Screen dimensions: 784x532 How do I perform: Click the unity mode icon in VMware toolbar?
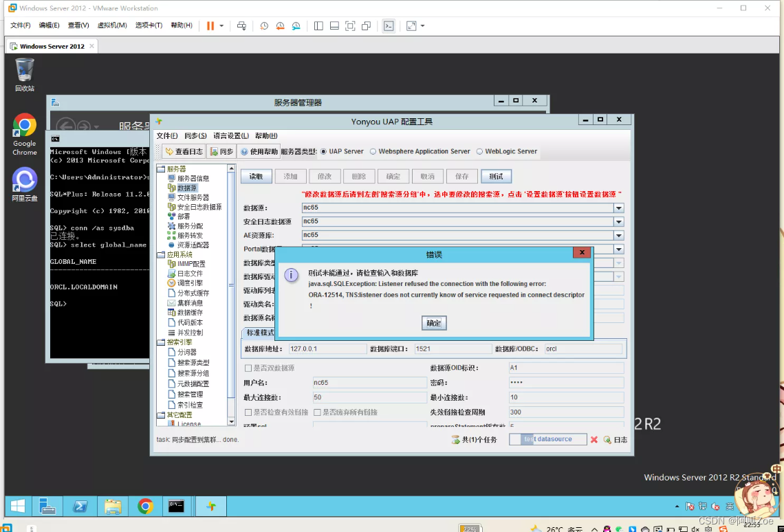click(x=367, y=26)
